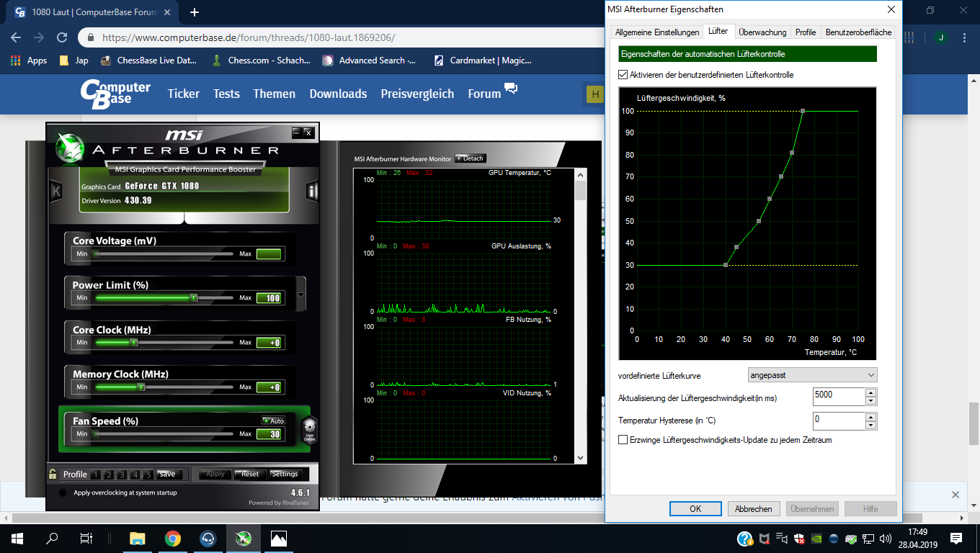Click the fan curve point at 100%
This screenshot has height=553, width=980.
(x=803, y=111)
